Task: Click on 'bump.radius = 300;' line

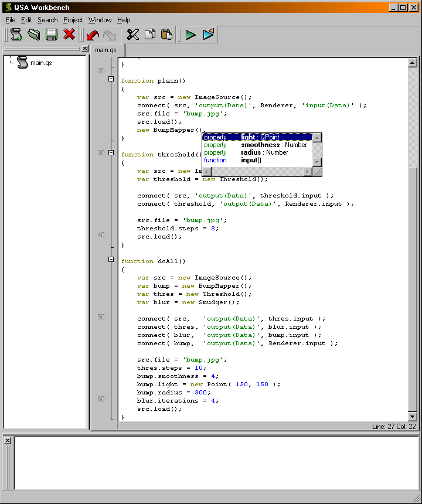Action: [173, 393]
